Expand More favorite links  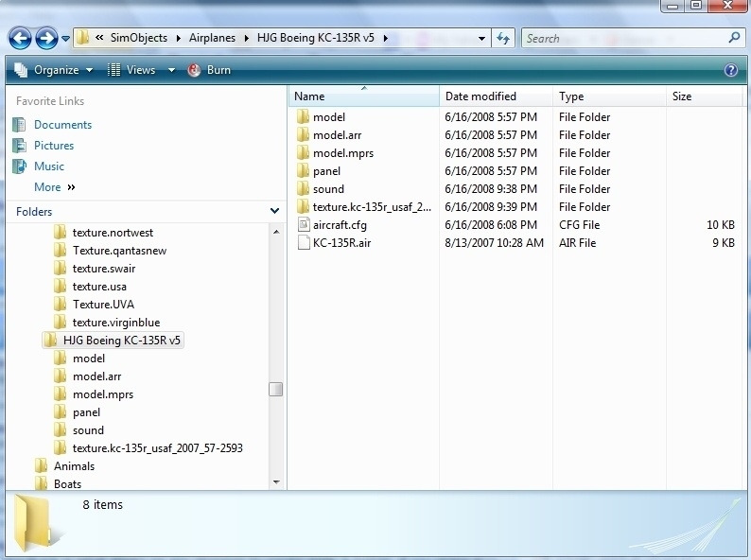click(x=54, y=187)
